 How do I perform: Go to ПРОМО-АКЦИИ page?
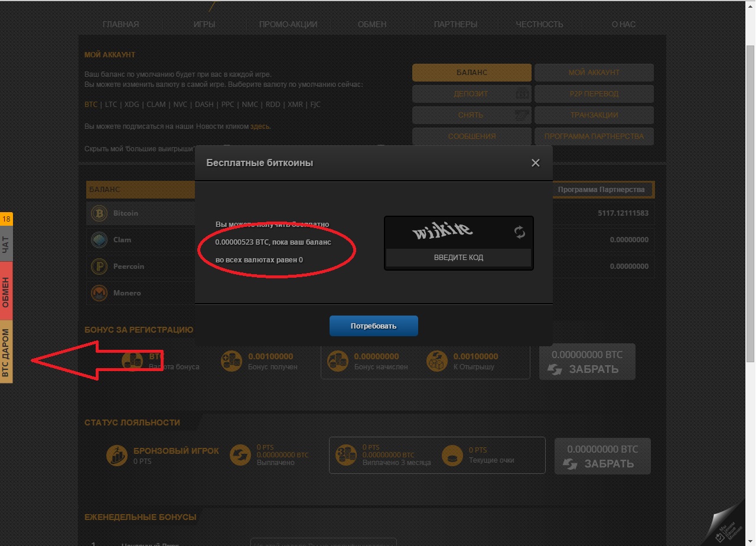288,24
